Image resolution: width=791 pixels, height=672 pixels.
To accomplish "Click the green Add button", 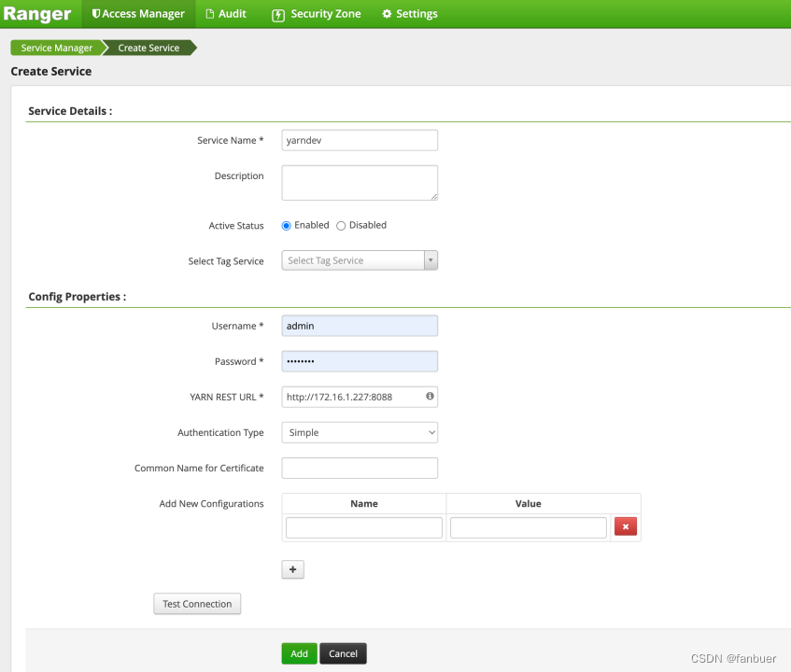I will [299, 653].
